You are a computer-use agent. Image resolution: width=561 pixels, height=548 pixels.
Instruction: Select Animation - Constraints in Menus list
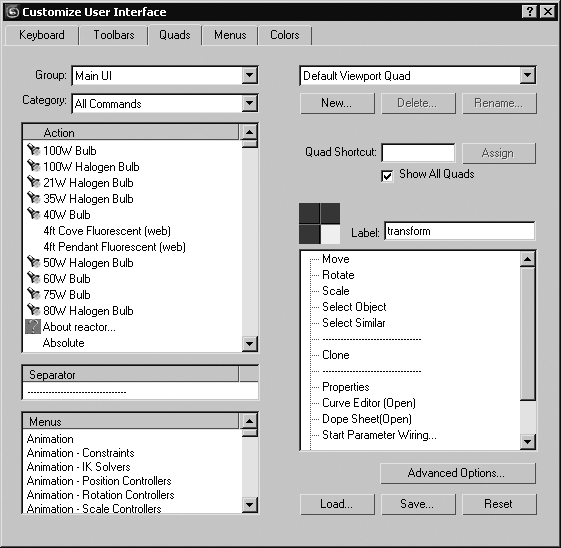click(x=81, y=453)
